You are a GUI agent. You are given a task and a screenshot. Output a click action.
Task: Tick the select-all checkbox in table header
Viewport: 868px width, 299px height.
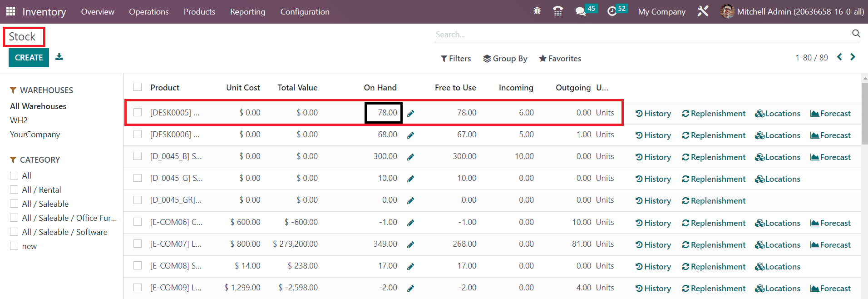pyautogui.click(x=138, y=87)
